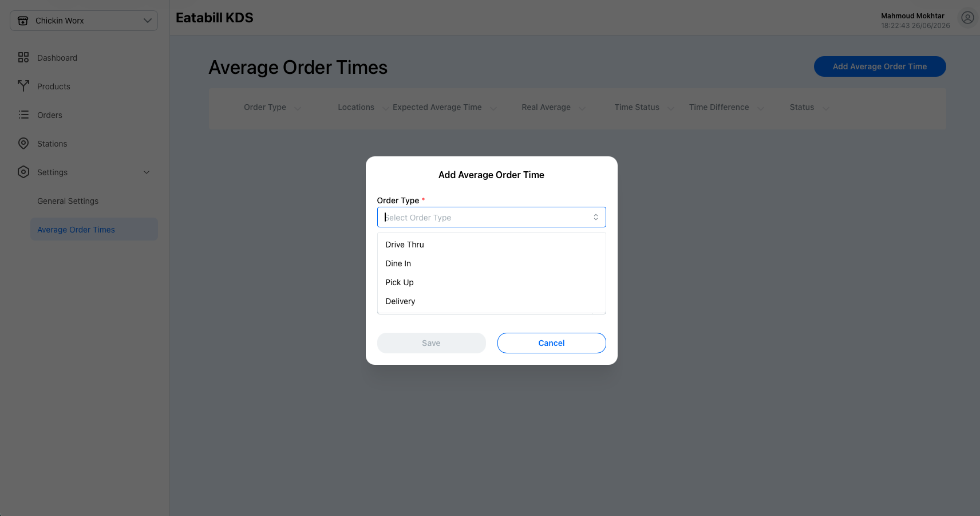Click the Settings hexagon icon
This screenshot has width=980, height=516.
point(23,172)
